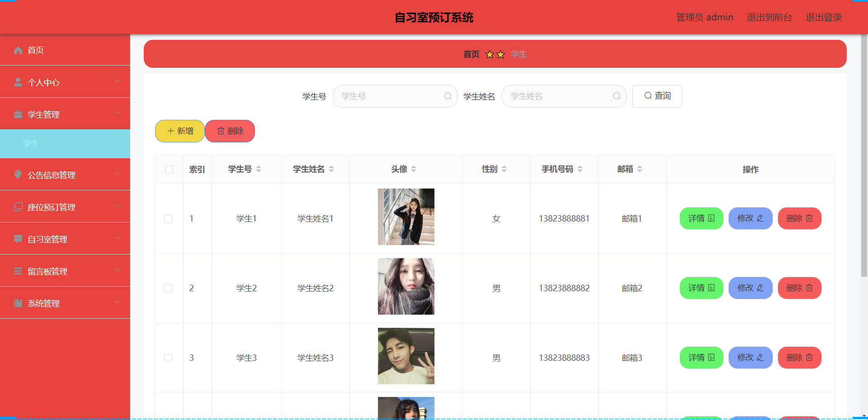
Task: Click the magnifier icon inside 学生号 field
Action: [x=447, y=96]
